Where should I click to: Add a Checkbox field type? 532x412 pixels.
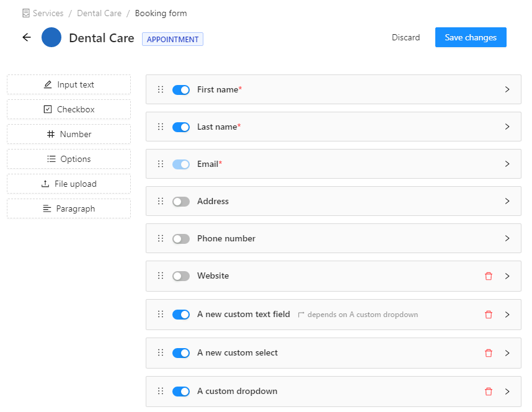click(x=69, y=109)
